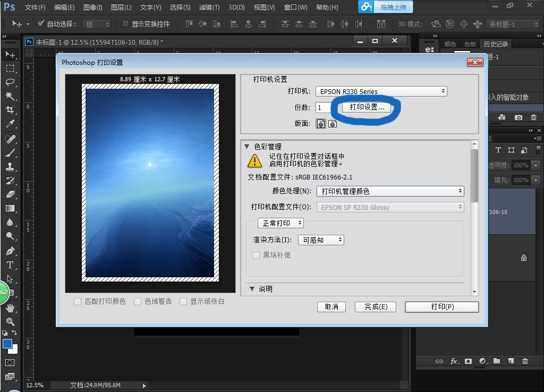Screen dimensions: 544x392
Task: Enable 匹配打印颜色 checkbox
Action: click(78, 302)
